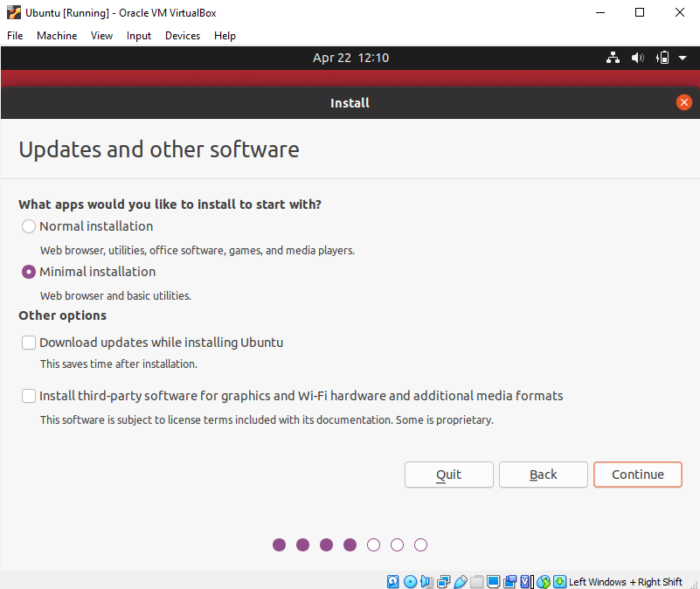Click the USB devices icon in status bar

point(461,581)
